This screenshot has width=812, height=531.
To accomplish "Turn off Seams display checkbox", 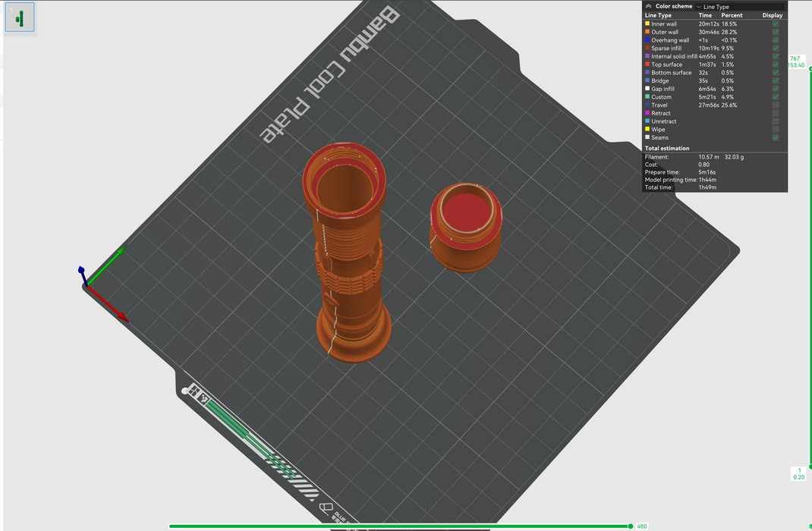I will [775, 137].
